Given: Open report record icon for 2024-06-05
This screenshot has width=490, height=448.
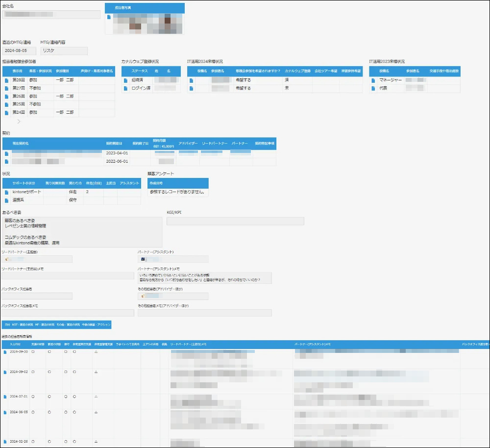Looking at the screenshot, I should [x=5, y=412].
